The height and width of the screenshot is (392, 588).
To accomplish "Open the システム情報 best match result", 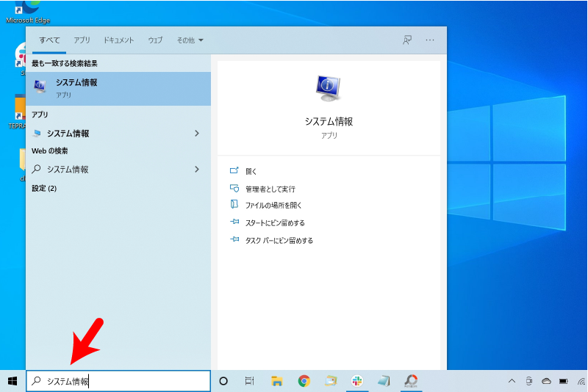I will pos(118,88).
